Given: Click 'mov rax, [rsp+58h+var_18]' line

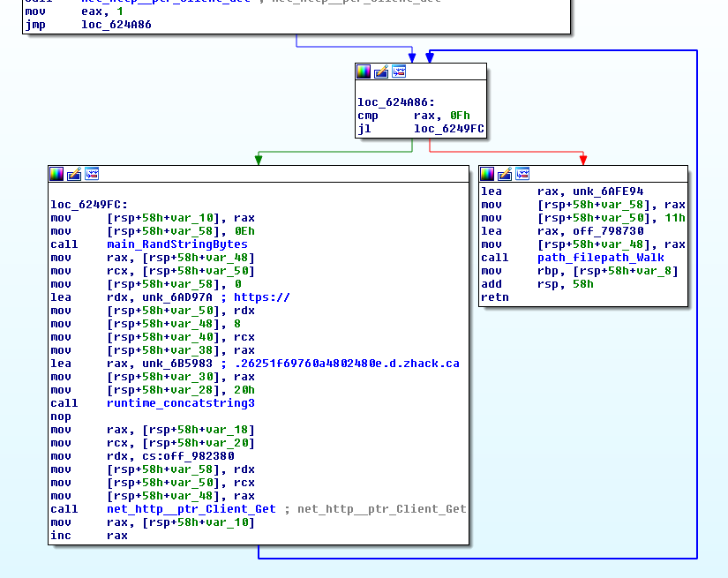Looking at the screenshot, I should [153, 430].
